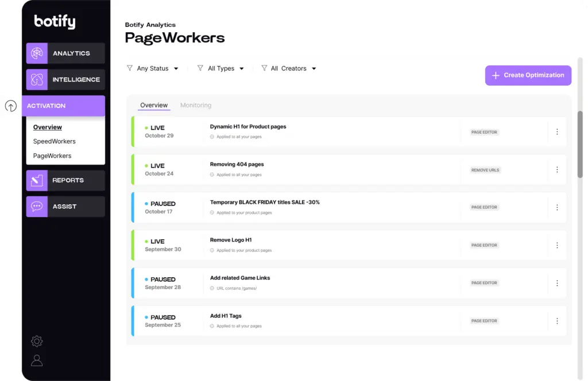Click the LIVE status dated October 29
588x381 pixels.
(155, 128)
